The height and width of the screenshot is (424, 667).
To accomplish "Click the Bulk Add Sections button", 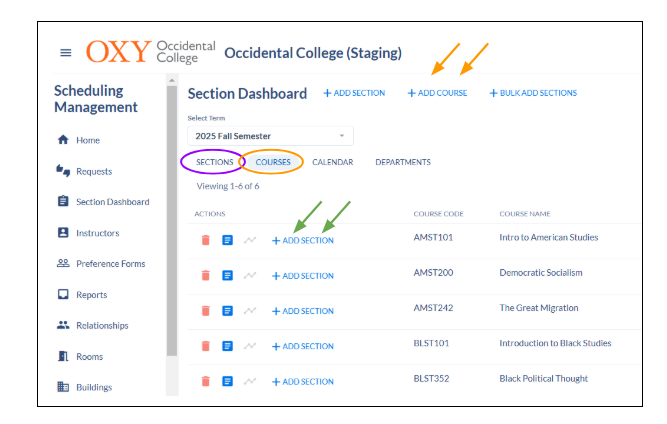I will coord(533,93).
